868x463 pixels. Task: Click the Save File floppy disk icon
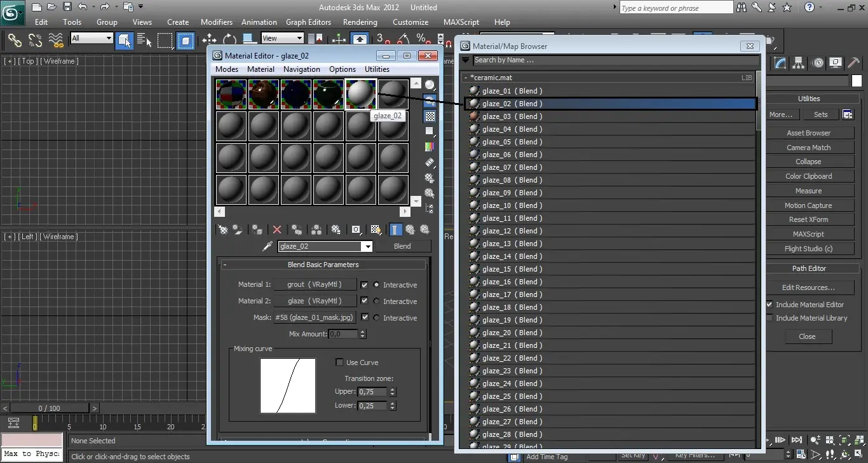tap(67, 7)
